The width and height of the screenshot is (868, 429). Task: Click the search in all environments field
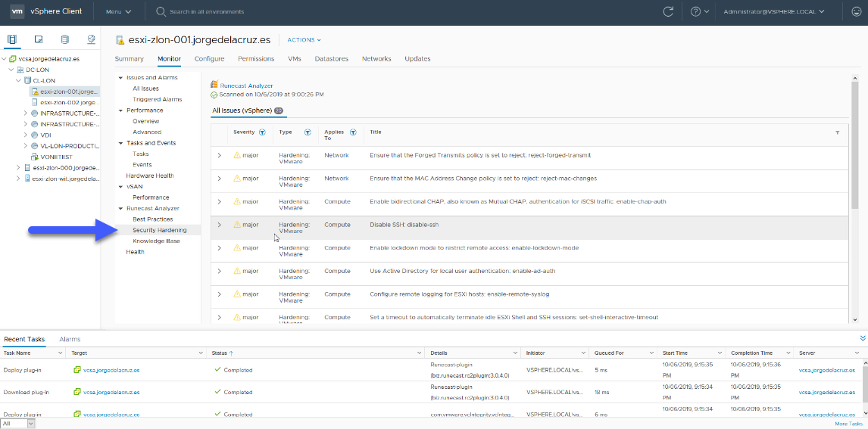pos(207,11)
